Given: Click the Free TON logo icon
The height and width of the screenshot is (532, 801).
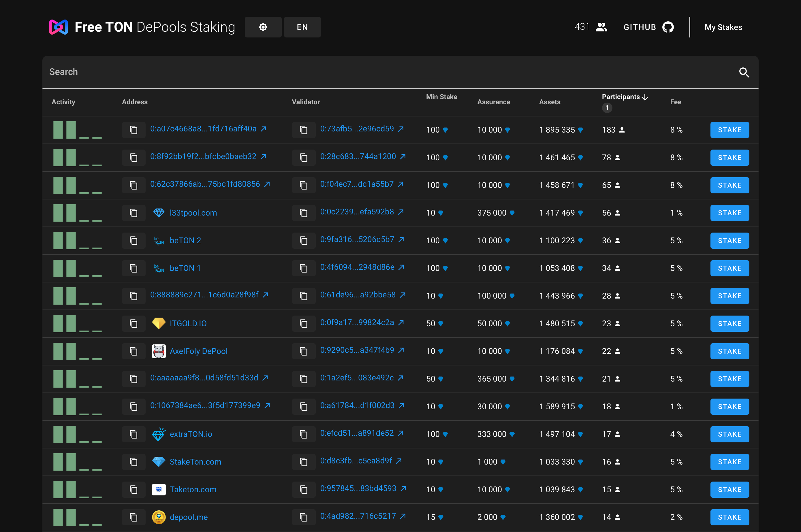Looking at the screenshot, I should click(58, 27).
